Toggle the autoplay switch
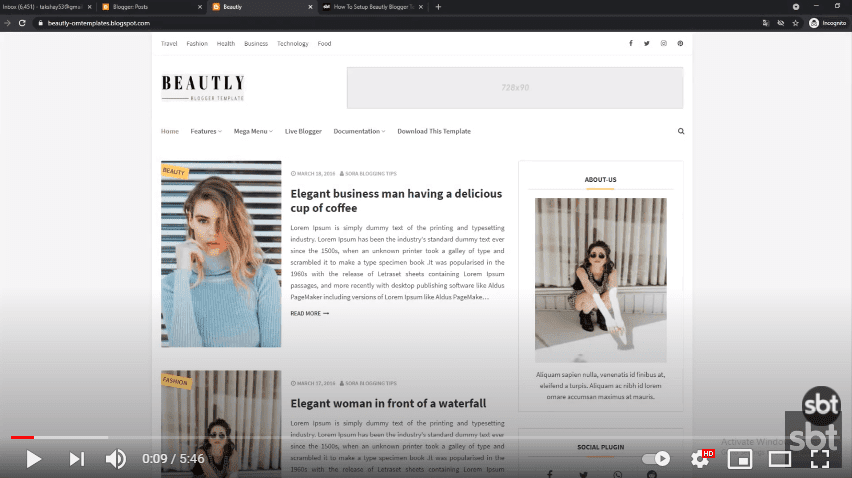852x478 pixels. tap(656, 458)
